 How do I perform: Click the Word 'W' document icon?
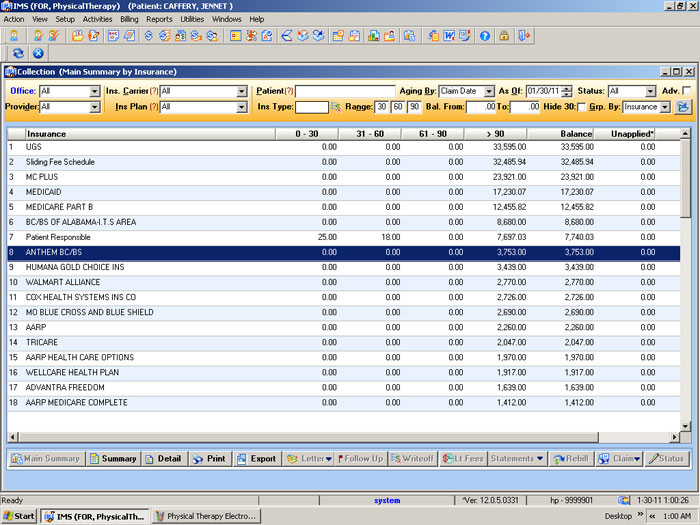pyautogui.click(x=449, y=36)
